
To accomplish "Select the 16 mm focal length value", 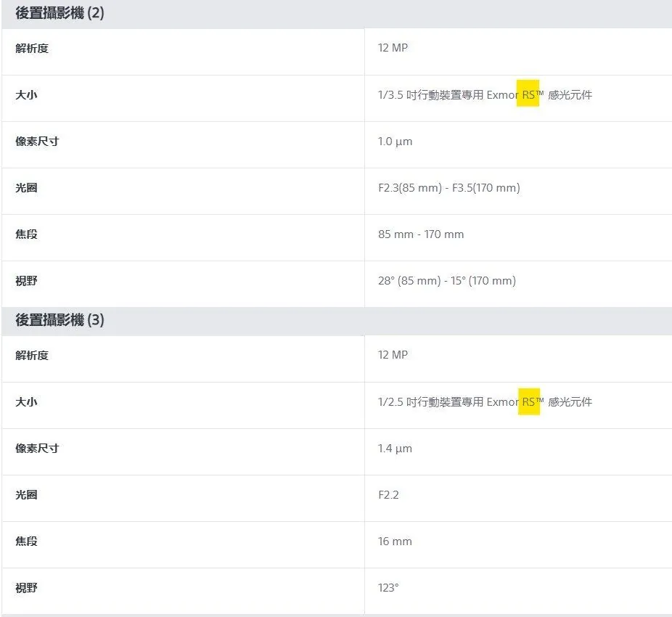I will click(x=395, y=542).
